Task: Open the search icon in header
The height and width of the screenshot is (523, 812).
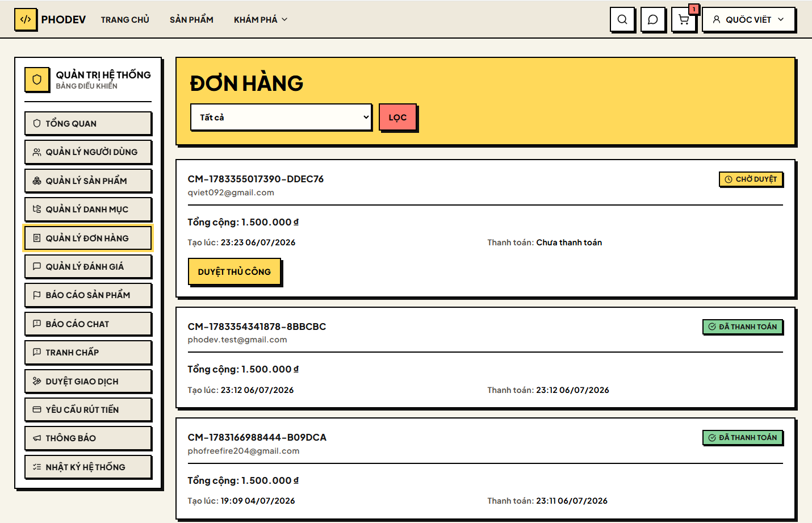Action: point(622,19)
